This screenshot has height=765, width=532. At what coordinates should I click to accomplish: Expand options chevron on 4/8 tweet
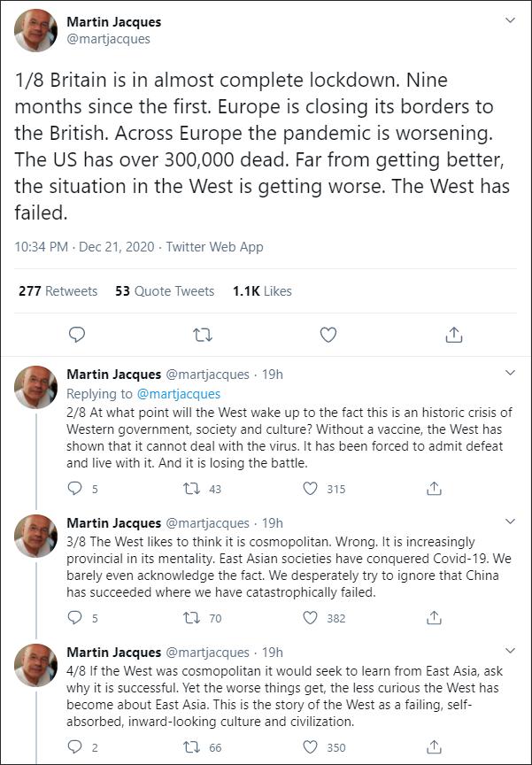click(510, 651)
